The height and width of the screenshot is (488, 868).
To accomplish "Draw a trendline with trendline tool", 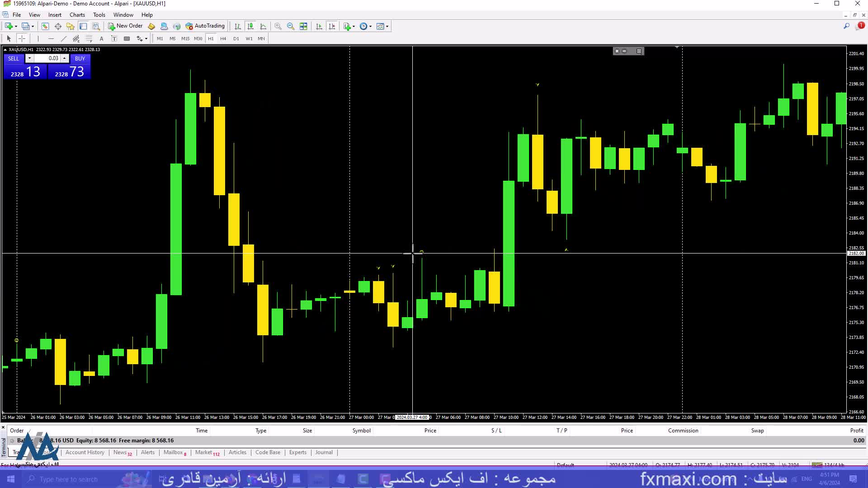I will [x=64, y=39].
